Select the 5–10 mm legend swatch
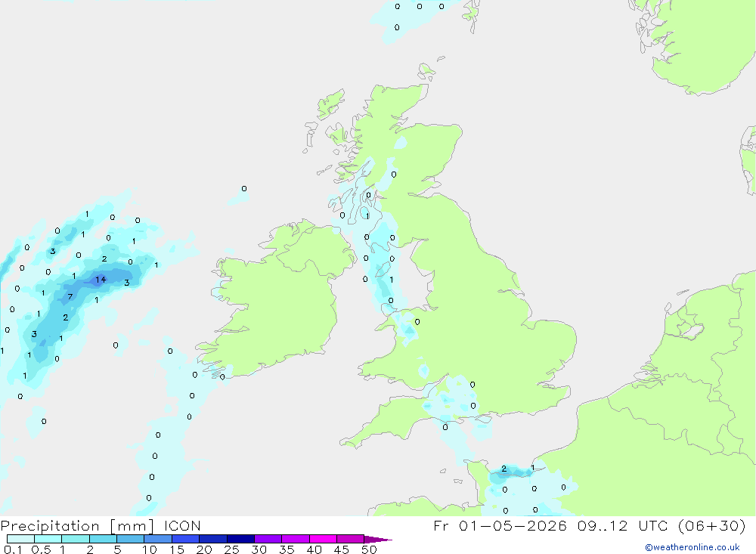Image resolution: width=756 pixels, height=554 pixels. (x=131, y=539)
